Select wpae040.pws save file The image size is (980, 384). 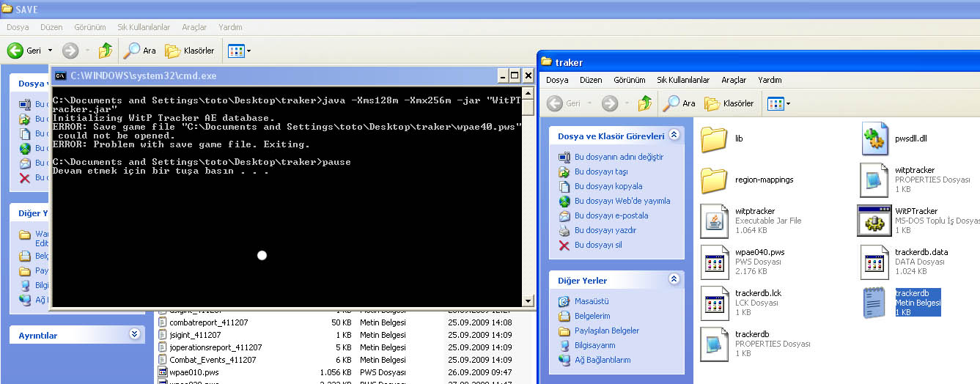714,262
